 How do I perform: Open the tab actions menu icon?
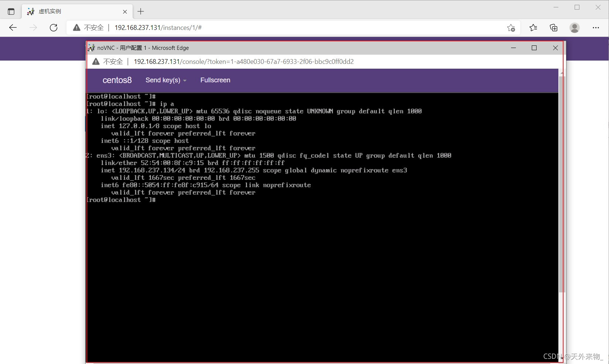pyautogui.click(x=11, y=11)
